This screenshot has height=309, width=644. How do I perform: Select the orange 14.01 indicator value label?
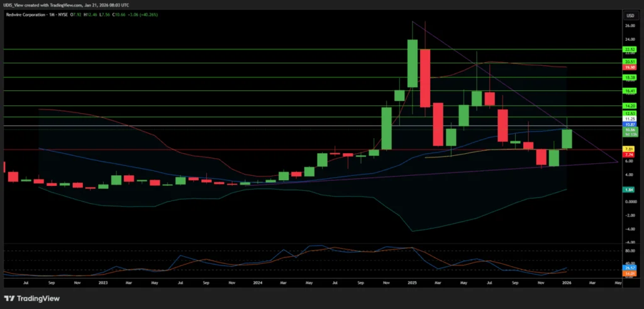630,273
